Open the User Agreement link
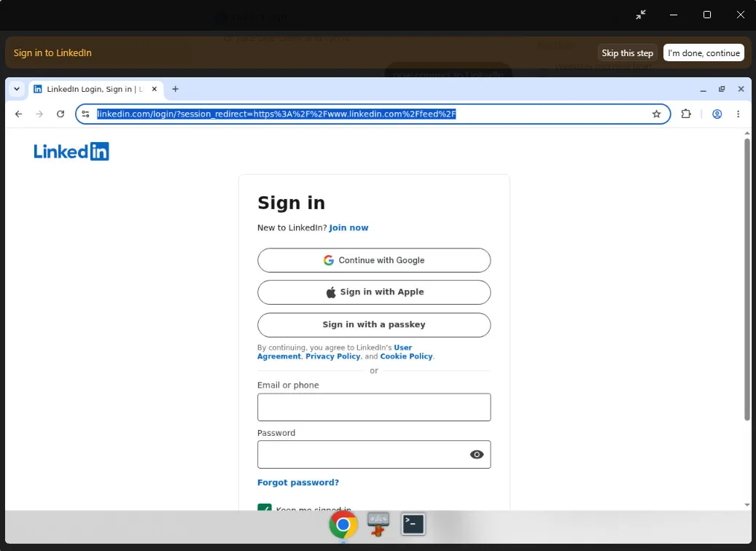The image size is (756, 551). (335, 352)
